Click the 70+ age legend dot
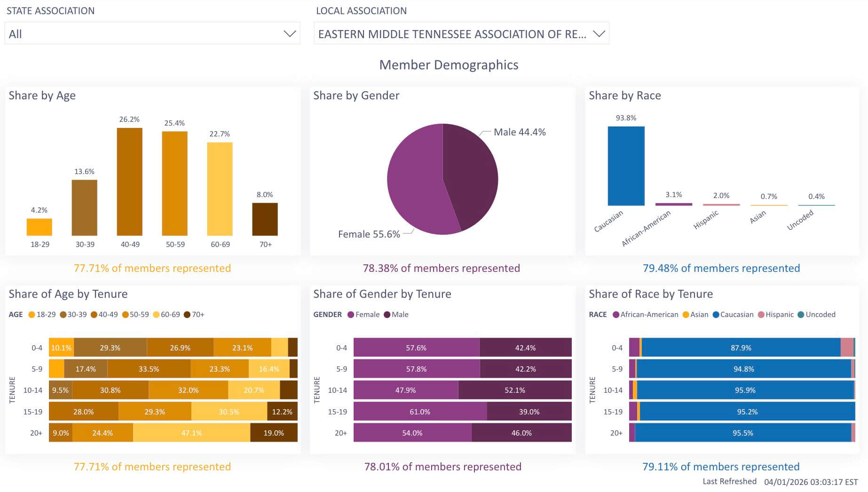 coord(187,315)
